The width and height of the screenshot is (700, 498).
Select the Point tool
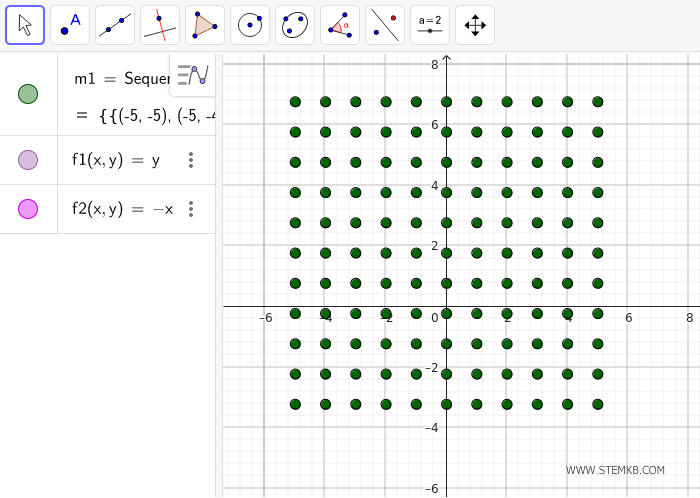pyautogui.click(x=70, y=25)
